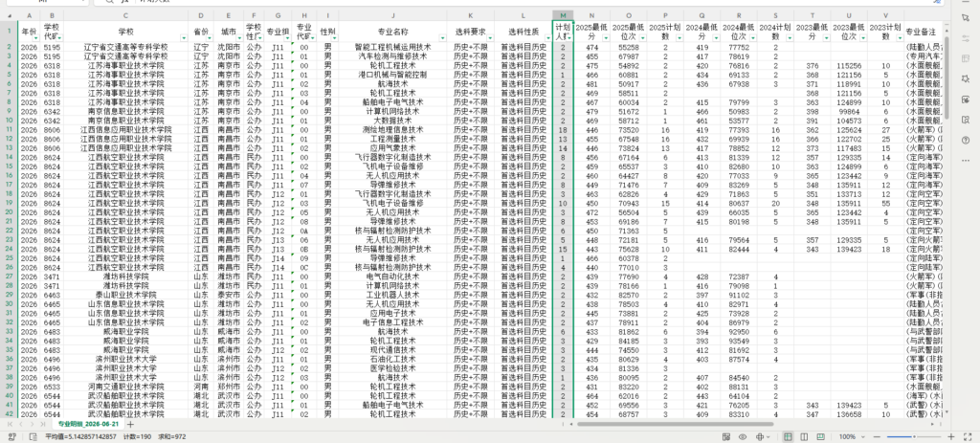
Task: Select cell 测绘地理信息技术
Action: coord(392,129)
